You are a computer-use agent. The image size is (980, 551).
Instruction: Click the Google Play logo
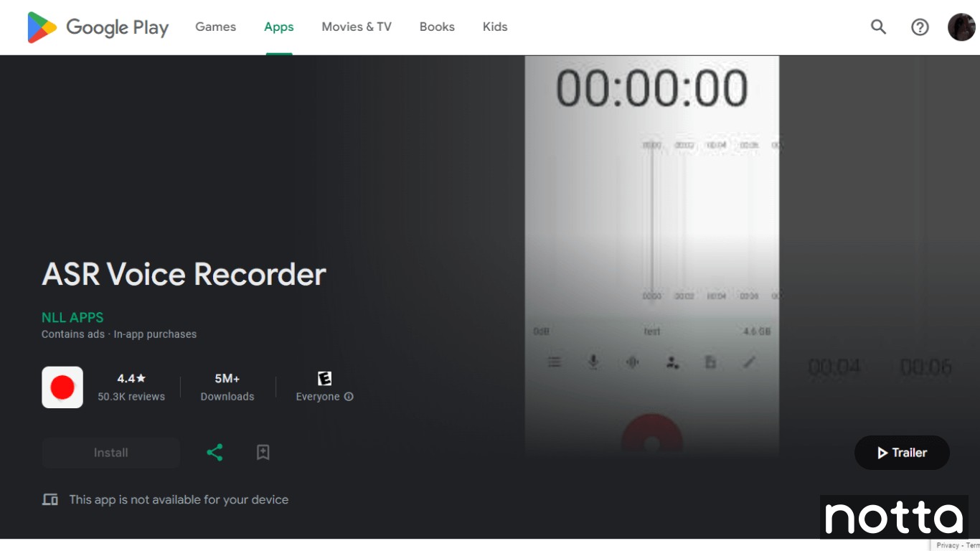(98, 27)
